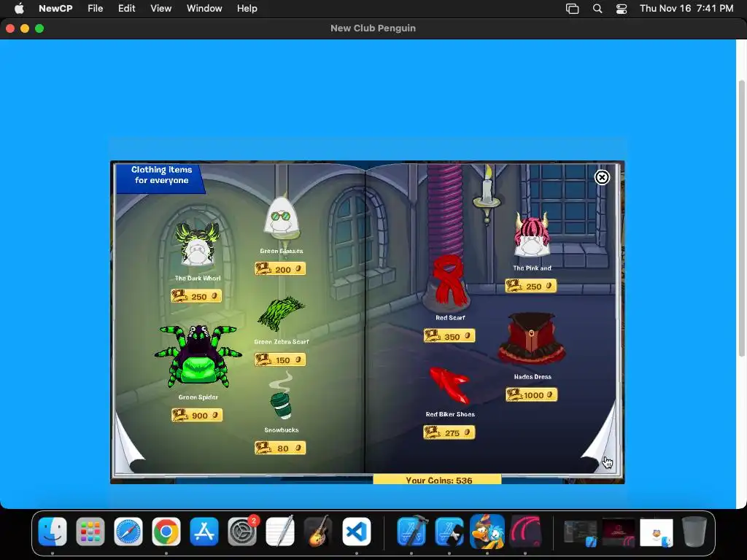Click the Green Spider label text

pyautogui.click(x=198, y=397)
